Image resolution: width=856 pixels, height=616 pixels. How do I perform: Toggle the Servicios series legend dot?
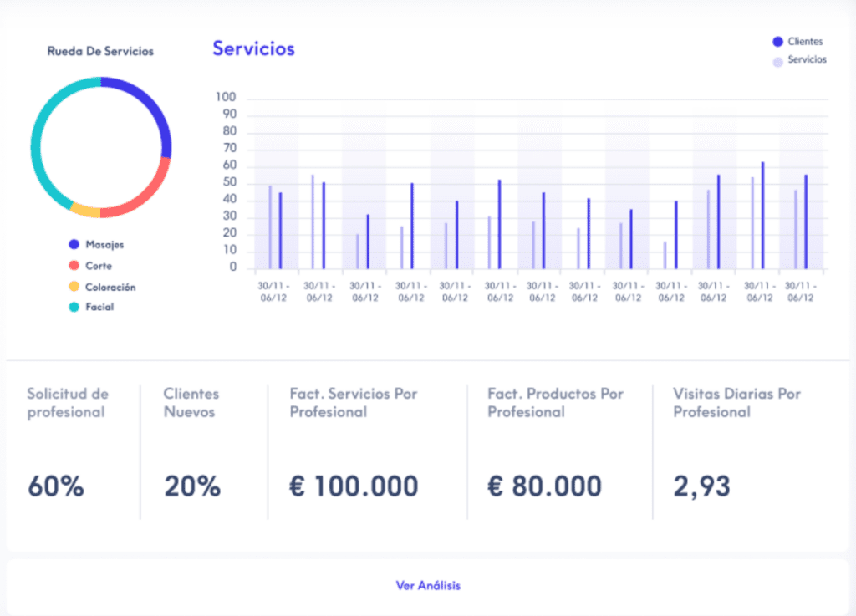[x=778, y=62]
